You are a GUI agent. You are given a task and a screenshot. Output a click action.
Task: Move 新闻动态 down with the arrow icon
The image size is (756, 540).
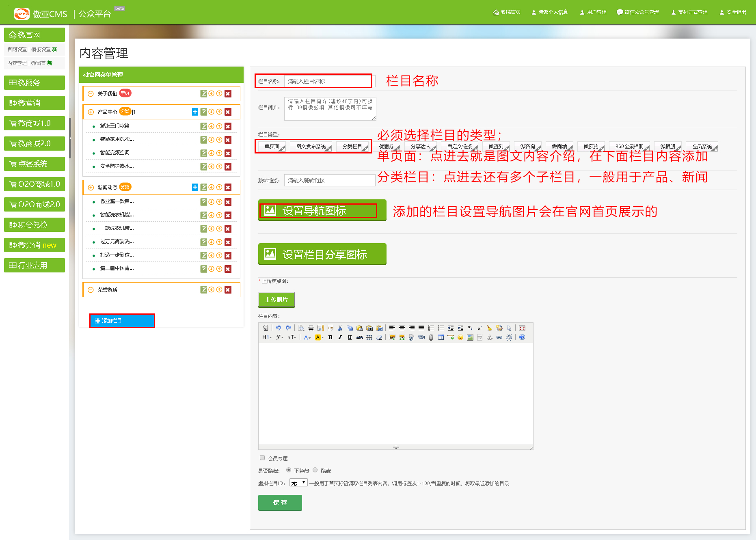pos(212,187)
